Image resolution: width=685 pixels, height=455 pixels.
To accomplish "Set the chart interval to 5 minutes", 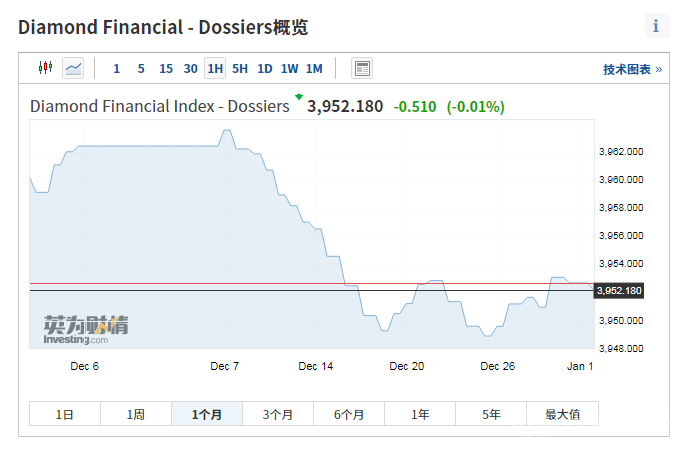I will (x=141, y=68).
